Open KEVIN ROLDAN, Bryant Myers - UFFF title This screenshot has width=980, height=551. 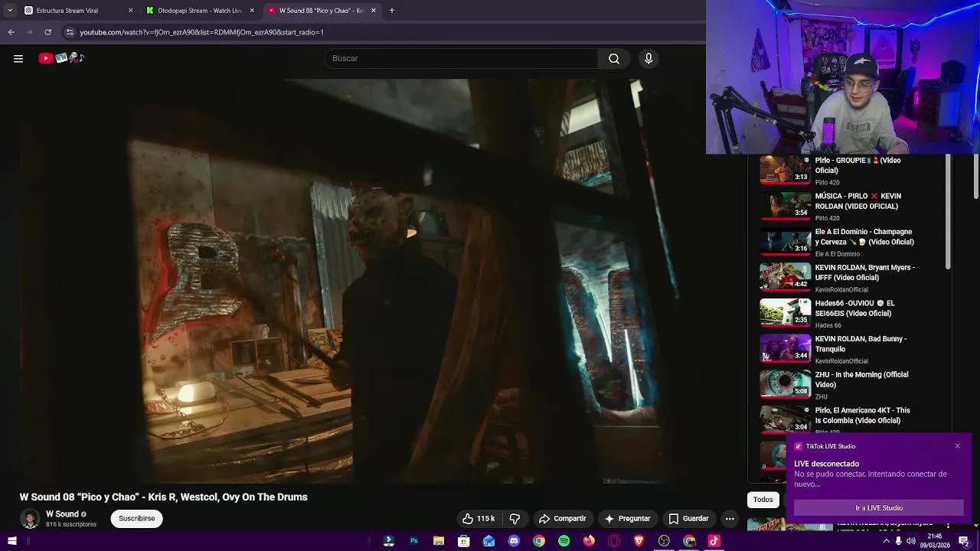point(865,272)
